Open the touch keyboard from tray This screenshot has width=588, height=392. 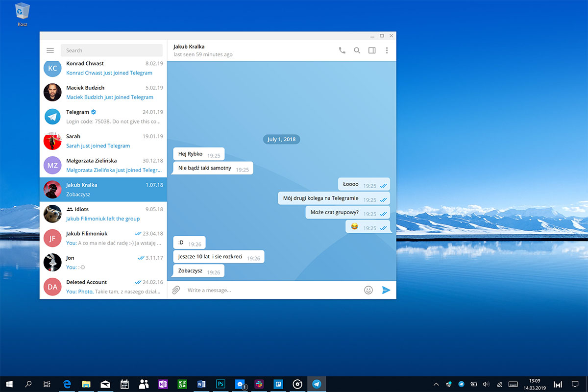point(513,385)
